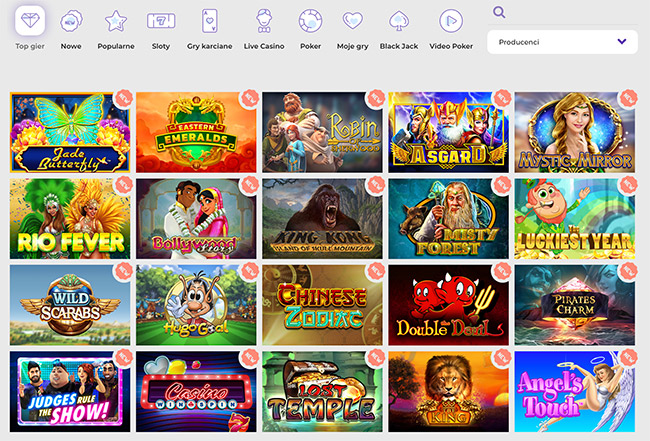Launch the Chinese Zodiac game
Image resolution: width=650 pixels, height=441 pixels.
coord(322,305)
